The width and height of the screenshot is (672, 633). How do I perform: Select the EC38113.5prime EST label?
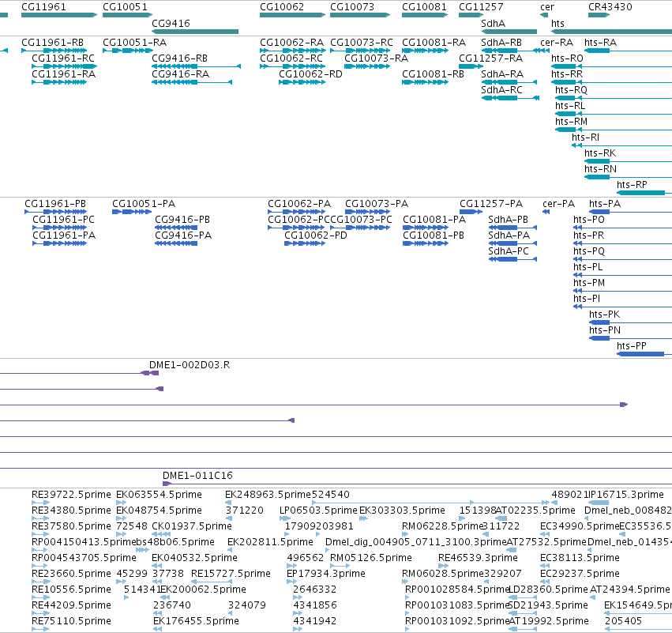pos(580,558)
